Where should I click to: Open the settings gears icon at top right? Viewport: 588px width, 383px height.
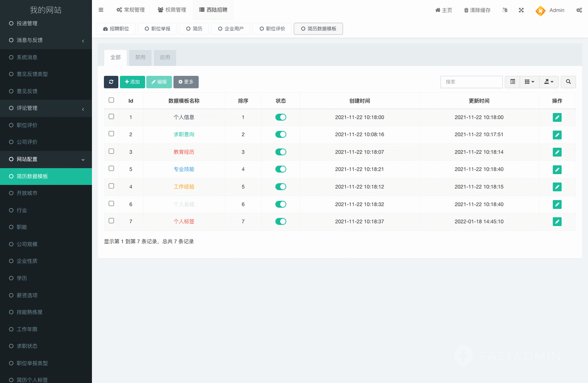point(579,10)
